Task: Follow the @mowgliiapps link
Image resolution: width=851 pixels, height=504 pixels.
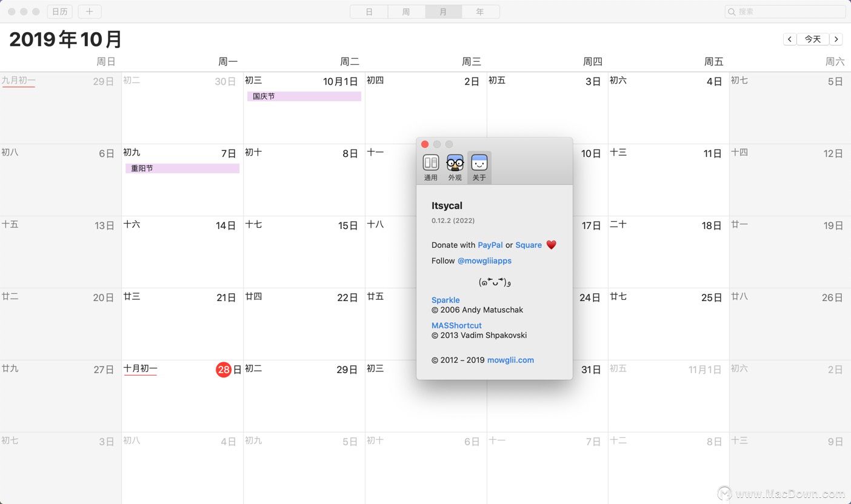Action: point(484,260)
